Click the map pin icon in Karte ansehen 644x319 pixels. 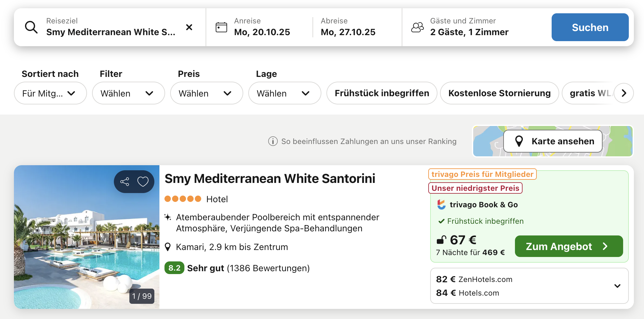point(519,141)
